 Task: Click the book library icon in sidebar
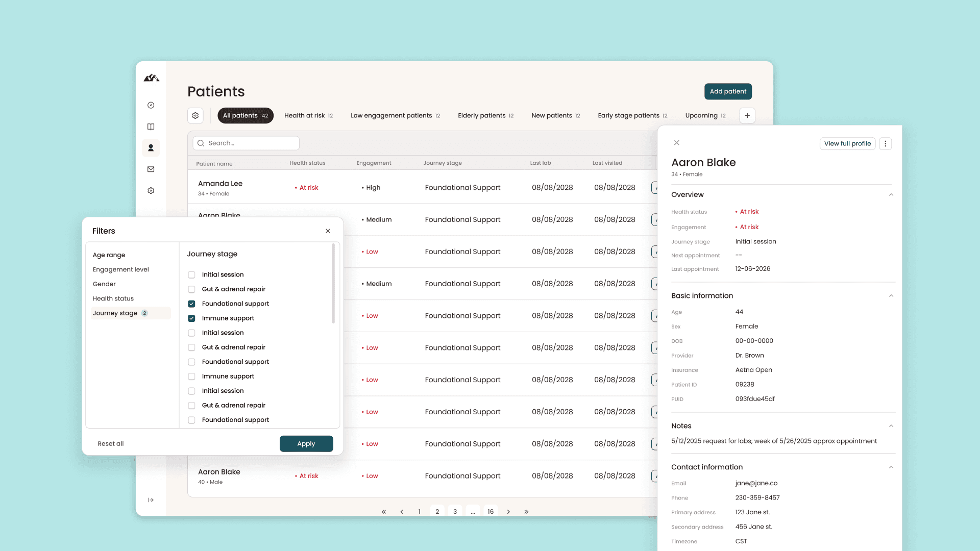pyautogui.click(x=151, y=127)
